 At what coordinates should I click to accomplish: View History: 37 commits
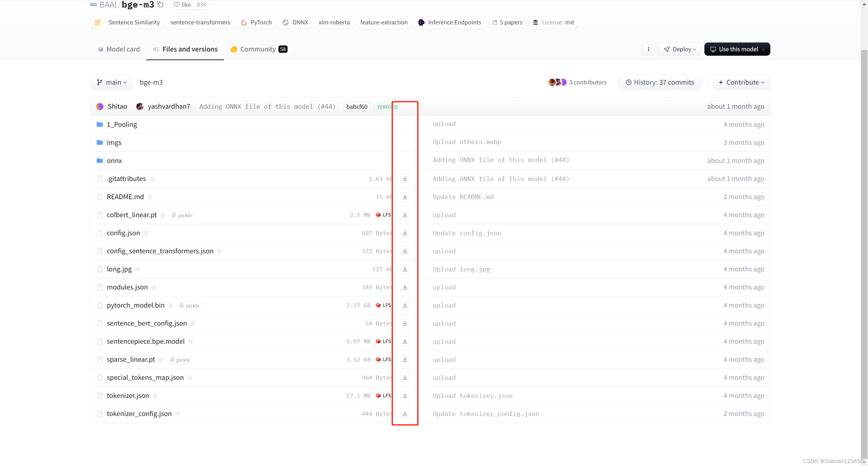(659, 82)
